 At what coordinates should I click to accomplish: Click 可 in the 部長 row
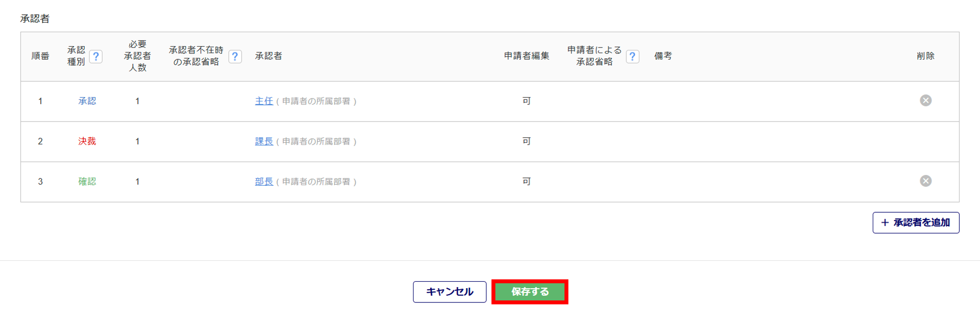pos(526,181)
